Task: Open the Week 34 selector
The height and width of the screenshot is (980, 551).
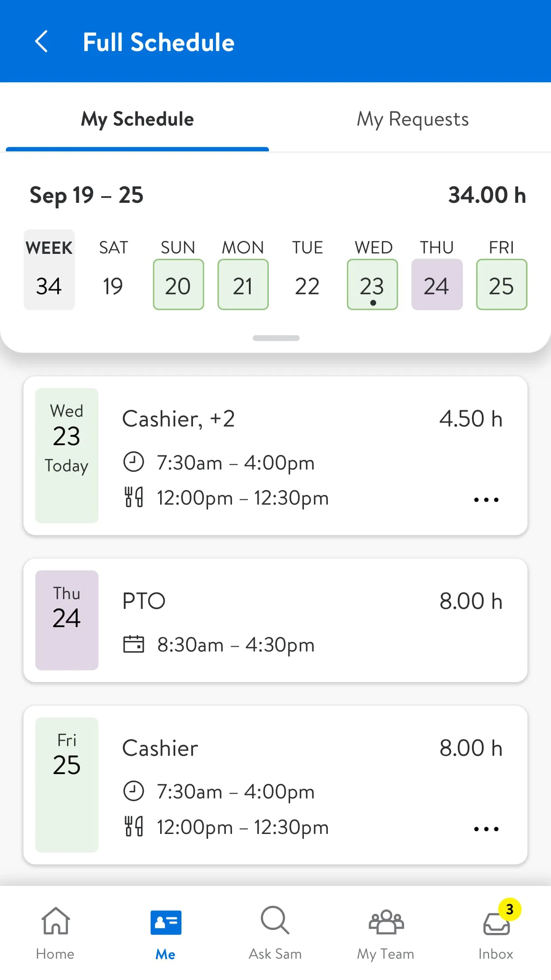Action: tap(49, 270)
